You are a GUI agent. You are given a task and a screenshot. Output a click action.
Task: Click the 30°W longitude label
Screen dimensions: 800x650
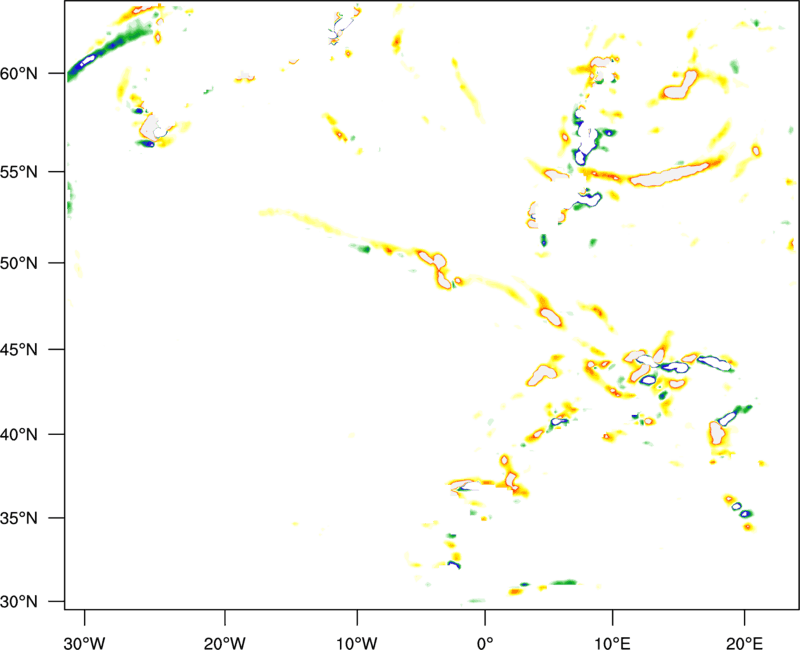pyautogui.click(x=85, y=643)
